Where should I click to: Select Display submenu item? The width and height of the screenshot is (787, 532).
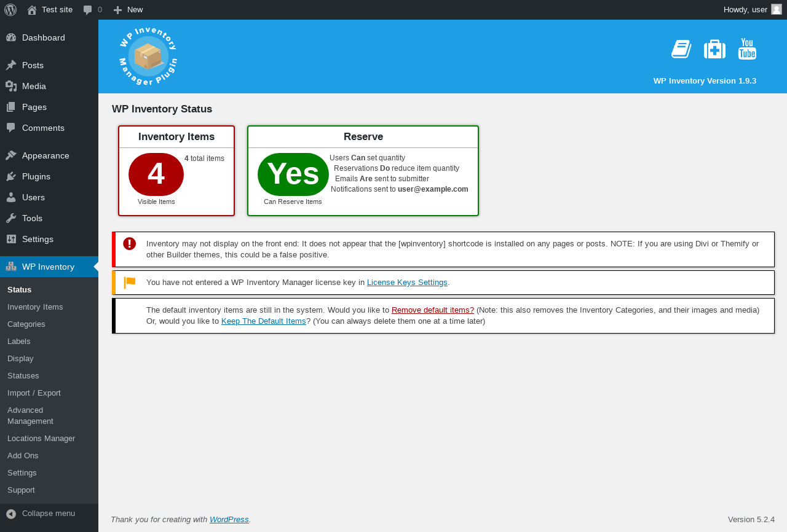pos(20,358)
